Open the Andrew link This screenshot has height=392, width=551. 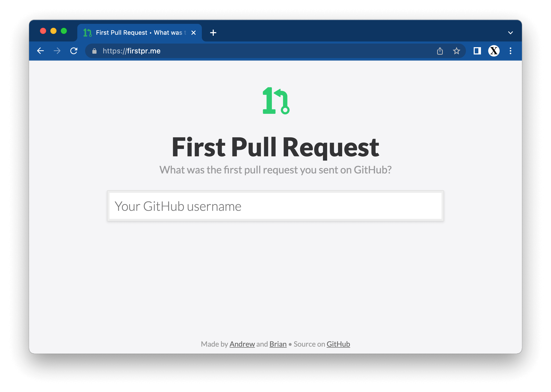coord(242,344)
